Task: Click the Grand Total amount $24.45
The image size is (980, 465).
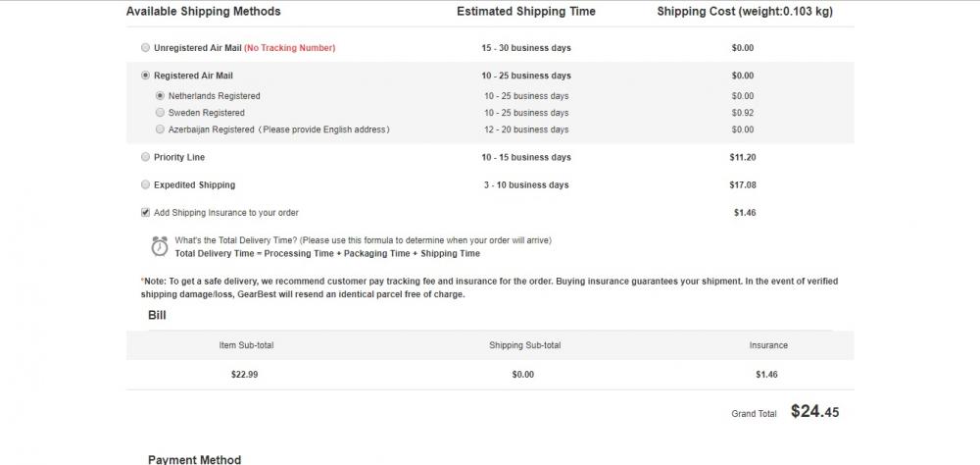Action: pyautogui.click(x=815, y=411)
